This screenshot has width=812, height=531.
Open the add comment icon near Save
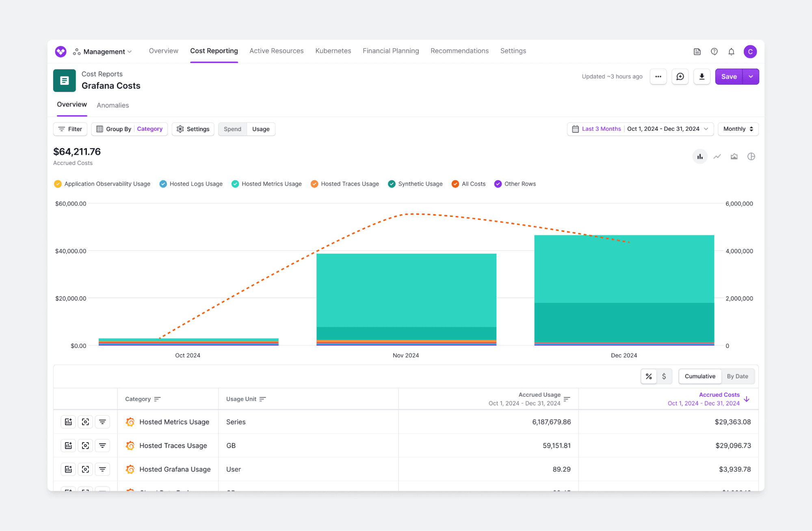click(x=680, y=76)
